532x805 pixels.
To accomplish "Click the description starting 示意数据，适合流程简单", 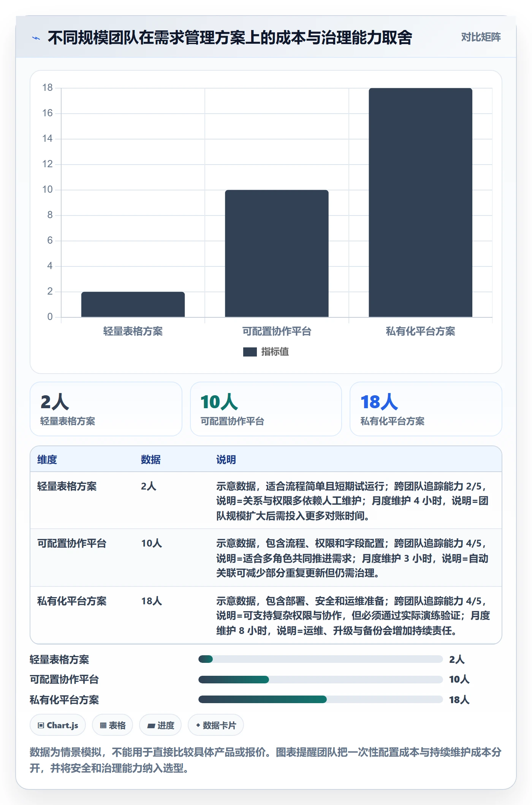I will point(353,501).
